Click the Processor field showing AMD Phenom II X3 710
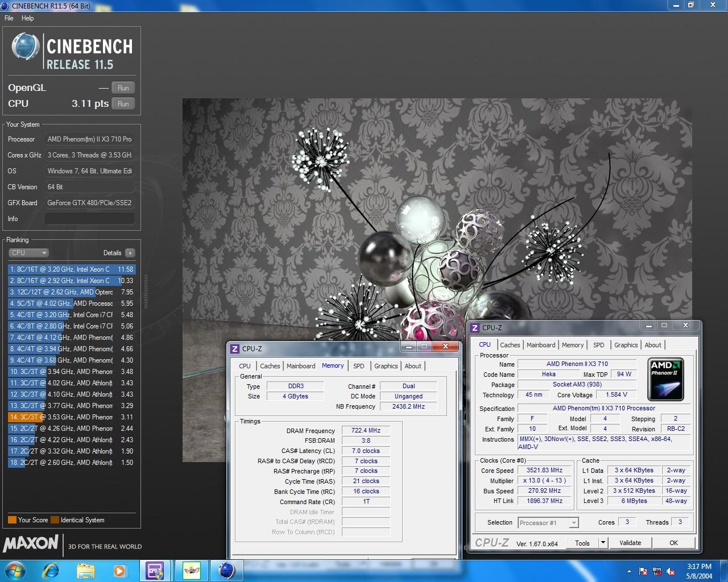Image resolution: width=728 pixels, height=582 pixels. (x=90, y=139)
